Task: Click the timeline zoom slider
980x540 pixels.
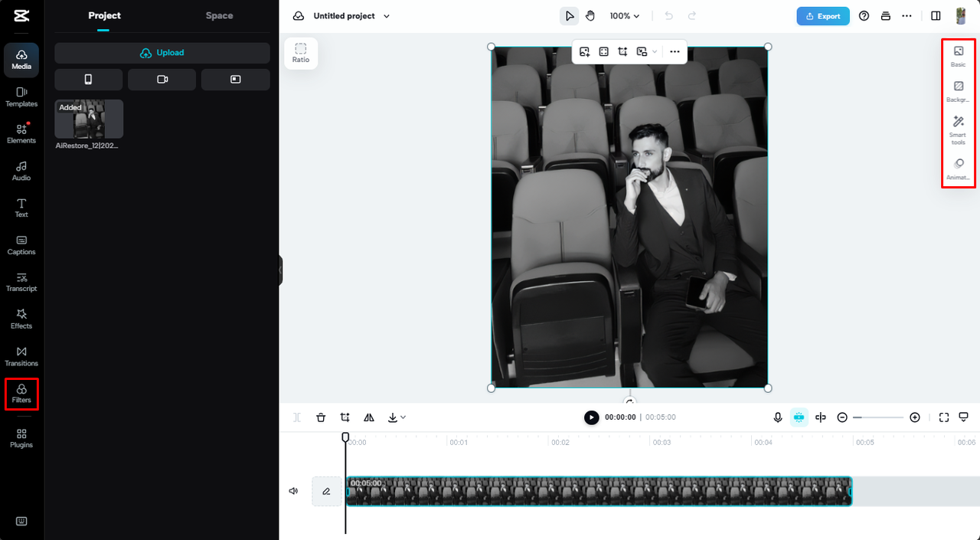Action: [879, 417]
